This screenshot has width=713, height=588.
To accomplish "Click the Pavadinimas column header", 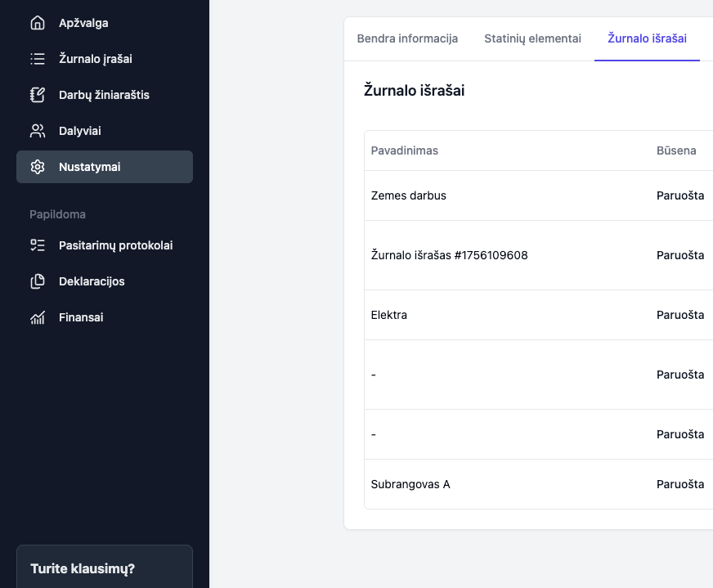I will (x=405, y=150).
